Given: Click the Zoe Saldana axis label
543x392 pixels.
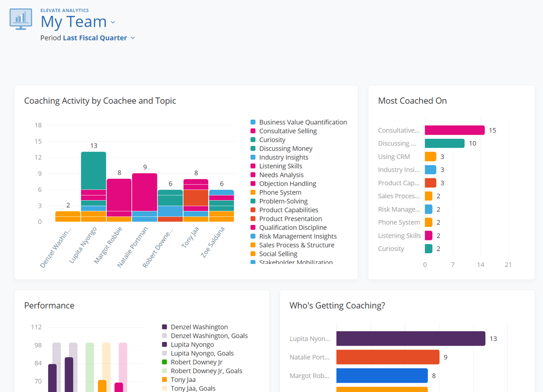Looking at the screenshot, I should pyautogui.click(x=213, y=242).
